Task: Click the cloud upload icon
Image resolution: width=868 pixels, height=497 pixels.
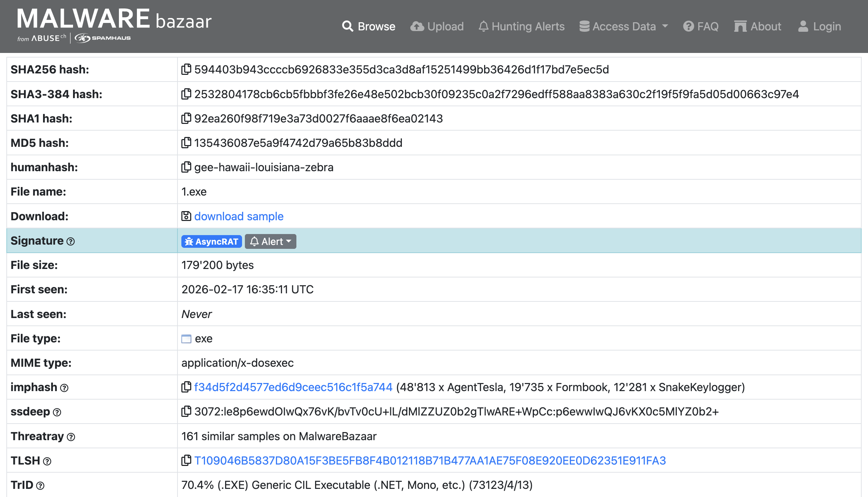Action: [x=417, y=26]
